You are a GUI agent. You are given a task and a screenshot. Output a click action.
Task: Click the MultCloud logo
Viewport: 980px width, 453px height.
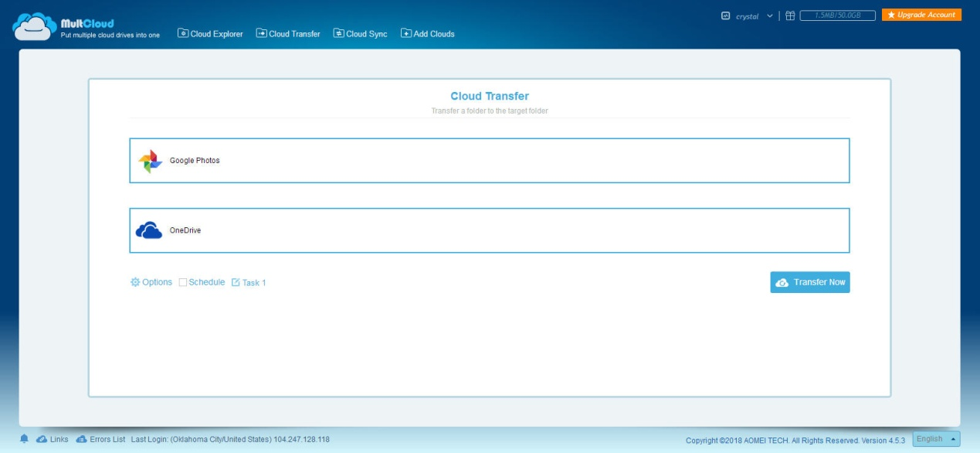86,28
